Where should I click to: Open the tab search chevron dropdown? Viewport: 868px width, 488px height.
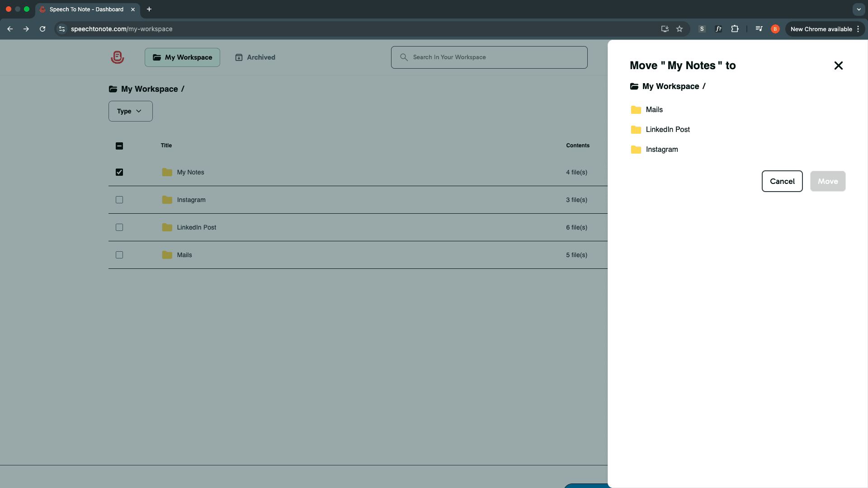(859, 9)
